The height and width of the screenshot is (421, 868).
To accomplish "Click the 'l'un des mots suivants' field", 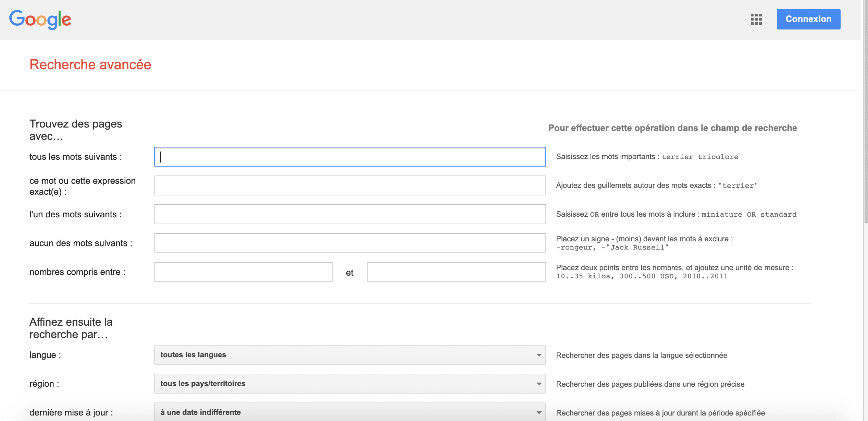I will pyautogui.click(x=350, y=214).
